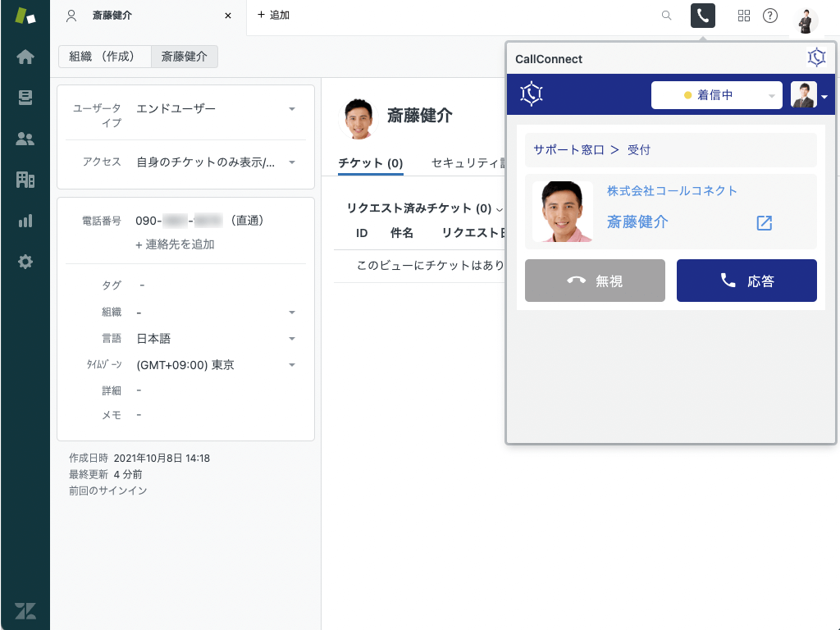Click the phone icon in top bar
Image resolution: width=840 pixels, height=630 pixels.
pyautogui.click(x=703, y=16)
